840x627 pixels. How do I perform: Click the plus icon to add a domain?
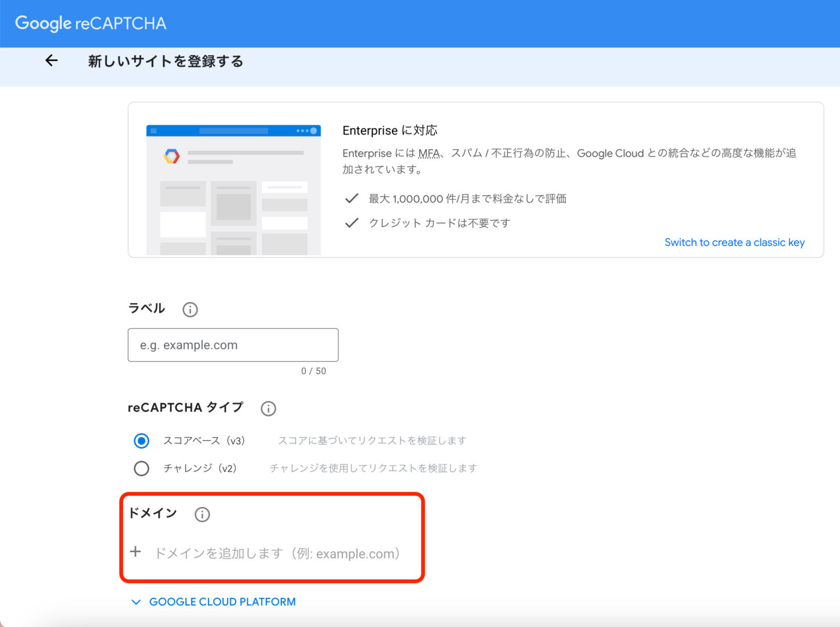pos(135,552)
